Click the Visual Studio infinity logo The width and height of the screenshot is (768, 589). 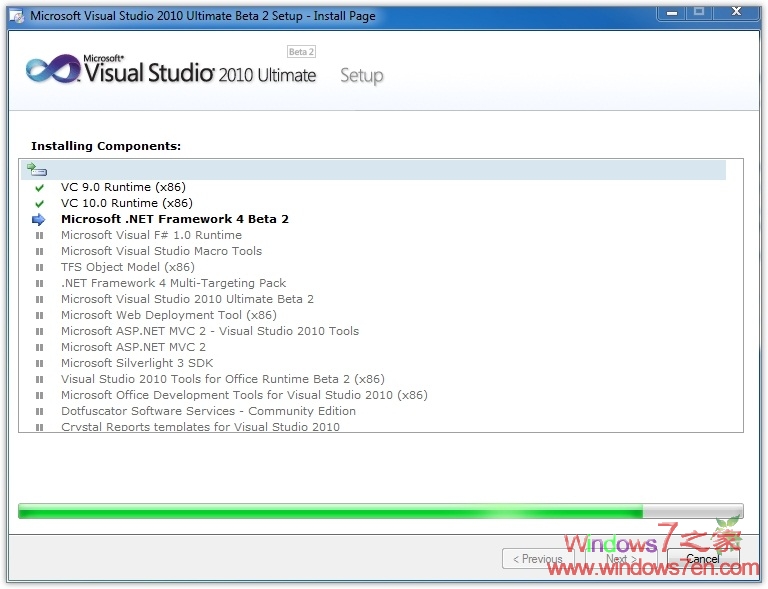point(51,70)
